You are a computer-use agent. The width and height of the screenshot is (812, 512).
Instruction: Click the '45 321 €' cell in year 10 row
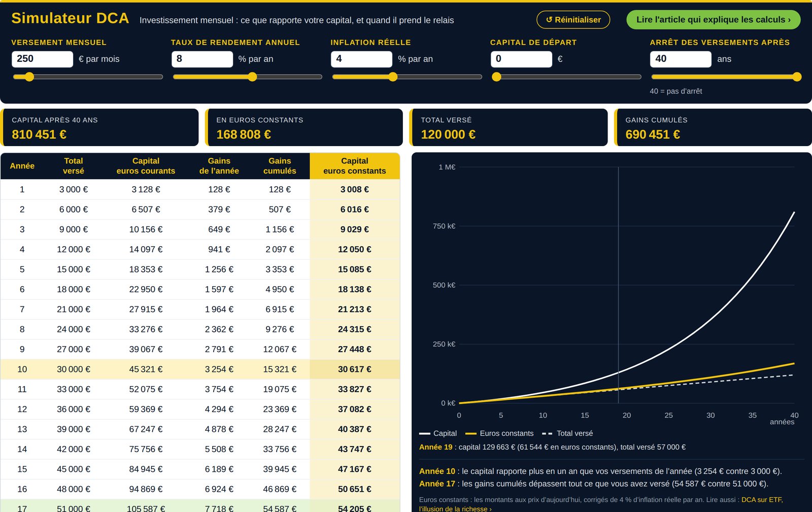(x=146, y=369)
